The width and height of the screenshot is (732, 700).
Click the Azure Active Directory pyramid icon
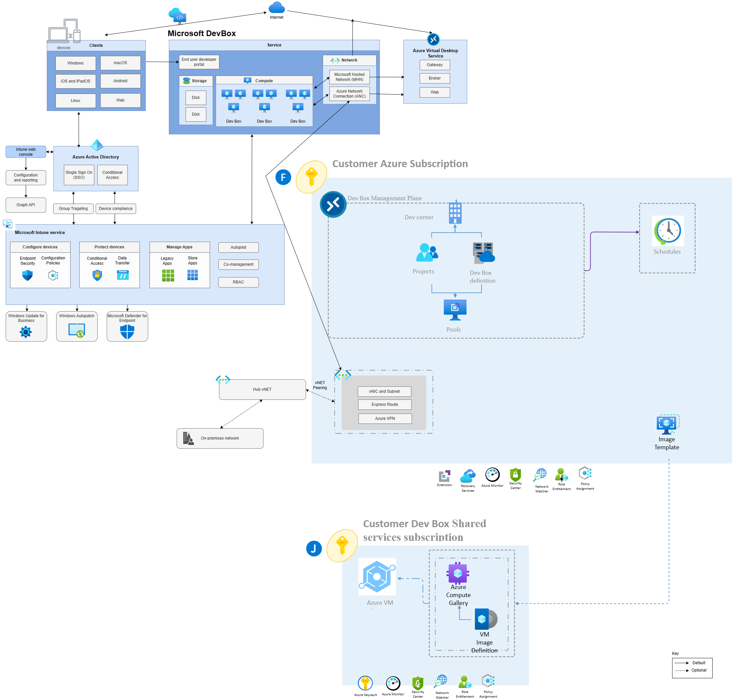[97, 145]
